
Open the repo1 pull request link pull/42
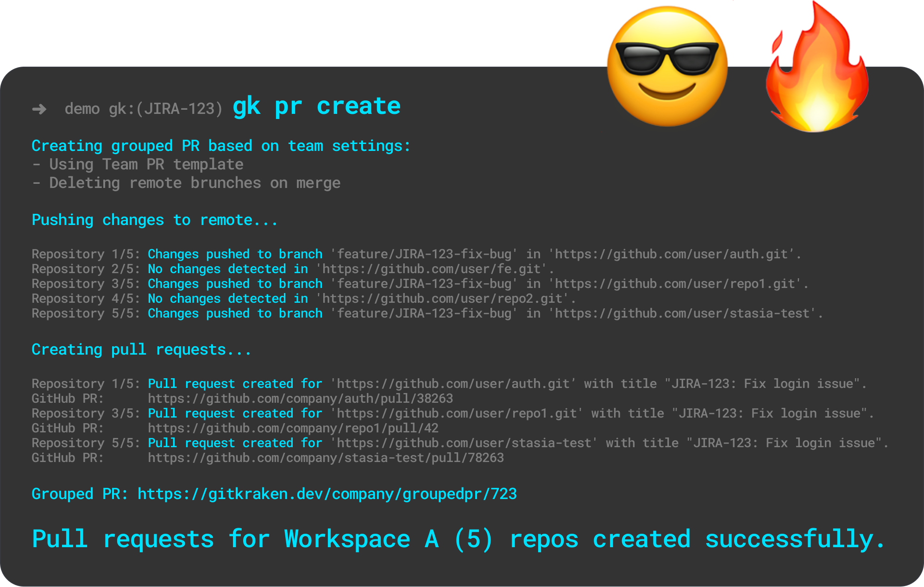292,428
